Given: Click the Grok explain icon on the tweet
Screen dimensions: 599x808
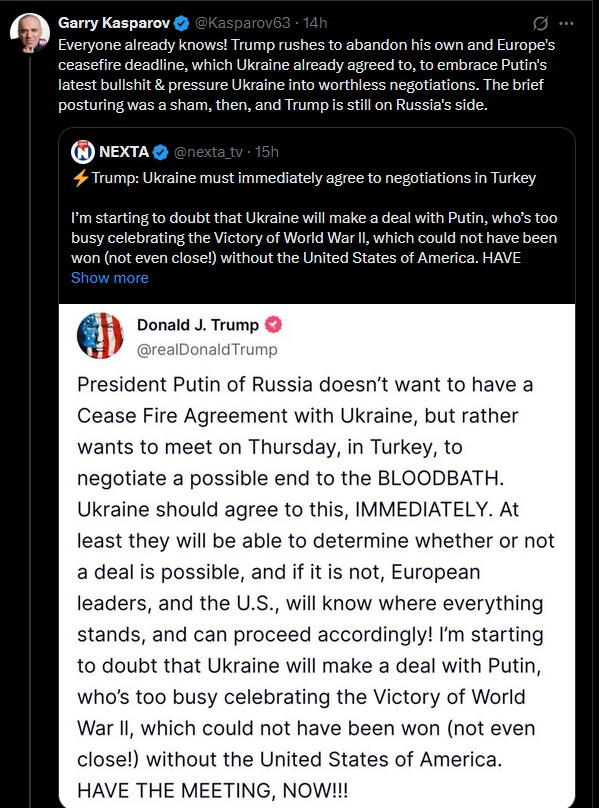Looking at the screenshot, I should click(x=540, y=23).
